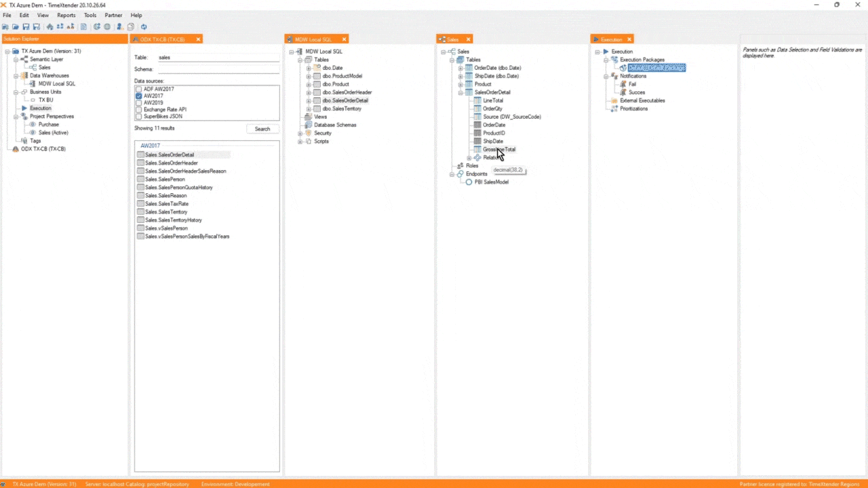Viewport: 868px width, 488px height.
Task: Click the External Executables icon
Action: coord(614,100)
